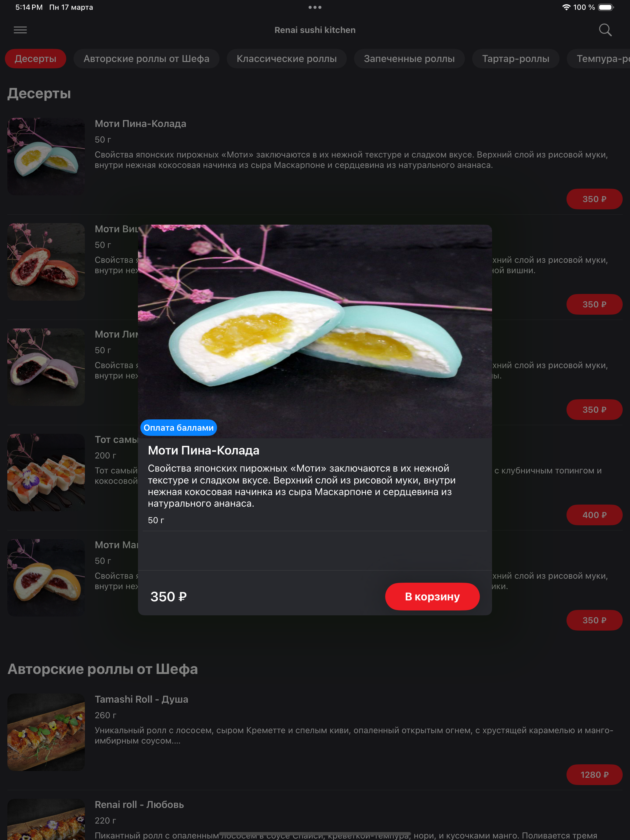Open the Tamashi Roll thumbnail image
Image resolution: width=630 pixels, height=840 pixels.
coord(46,732)
